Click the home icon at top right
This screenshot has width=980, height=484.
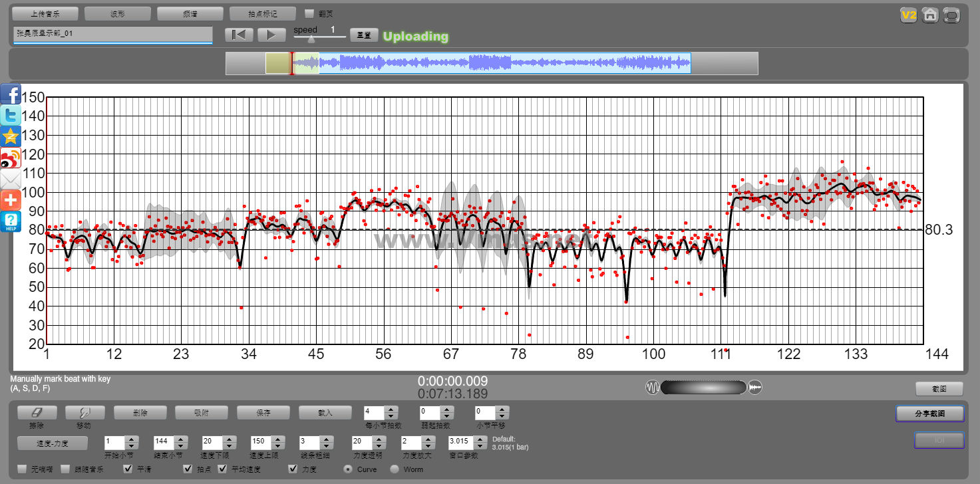(930, 15)
